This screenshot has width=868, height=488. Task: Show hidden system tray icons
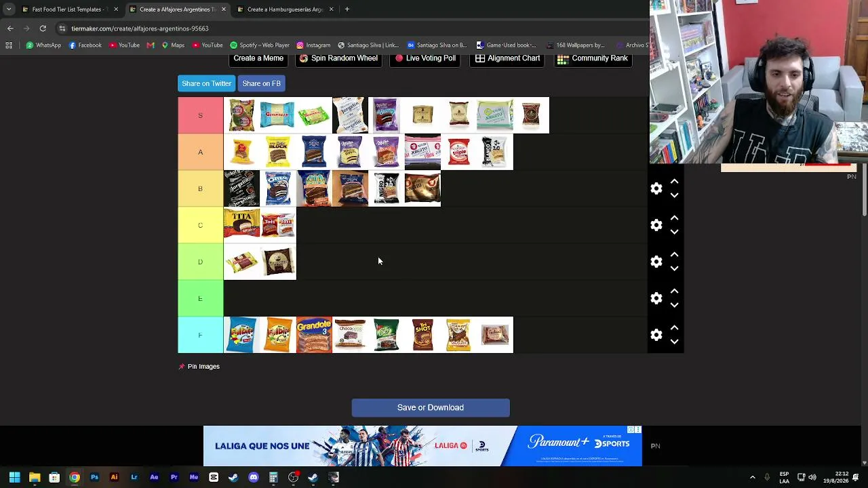pos(752,478)
